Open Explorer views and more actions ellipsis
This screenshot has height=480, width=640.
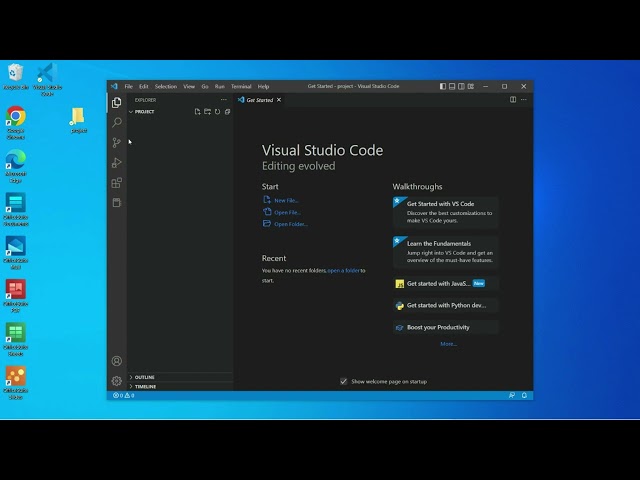tap(224, 100)
